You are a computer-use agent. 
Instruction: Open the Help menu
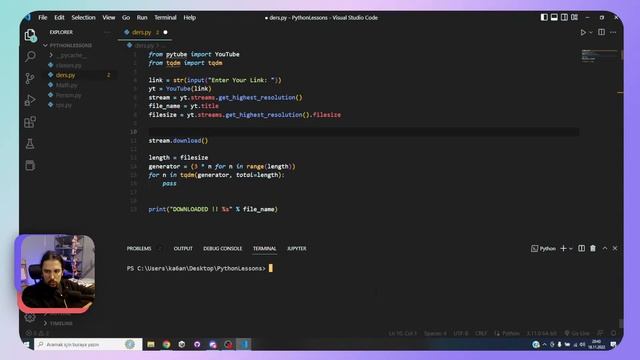point(189,18)
